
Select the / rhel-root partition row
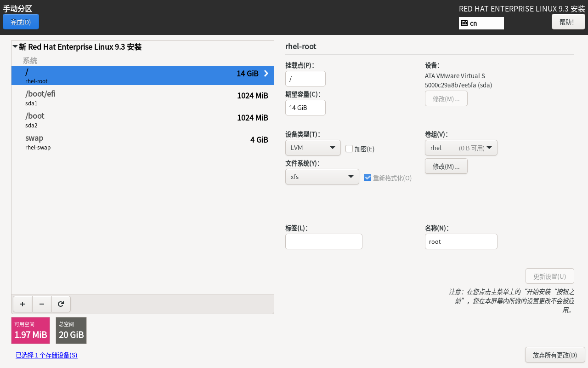click(142, 75)
